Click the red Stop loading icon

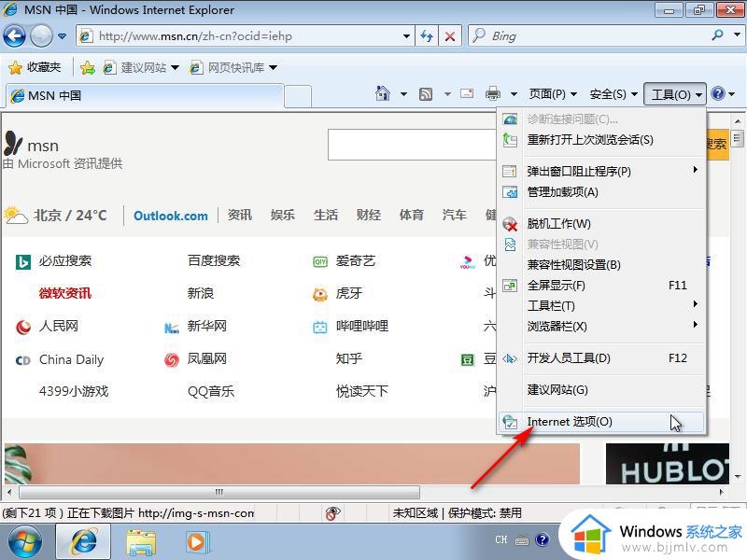[x=449, y=36]
